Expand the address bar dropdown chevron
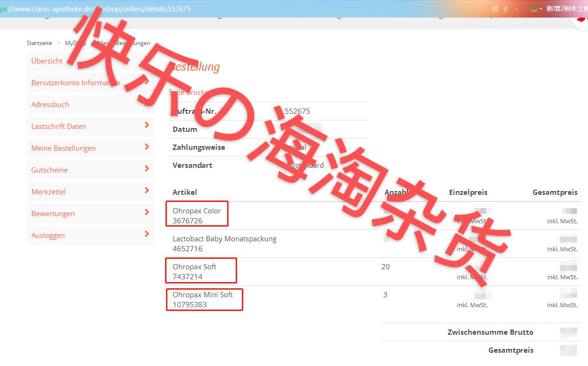The image size is (588, 366). pos(516,9)
